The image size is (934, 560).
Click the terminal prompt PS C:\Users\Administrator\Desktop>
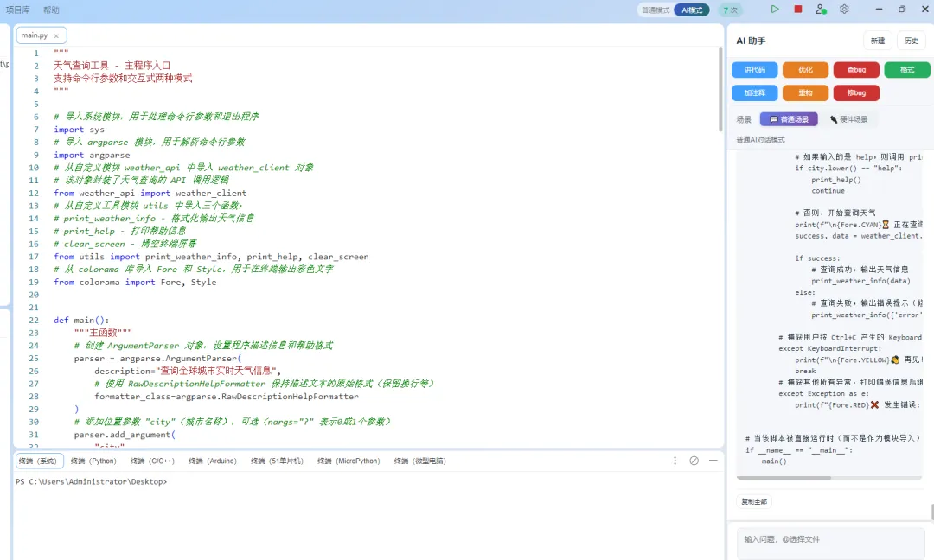click(x=91, y=481)
